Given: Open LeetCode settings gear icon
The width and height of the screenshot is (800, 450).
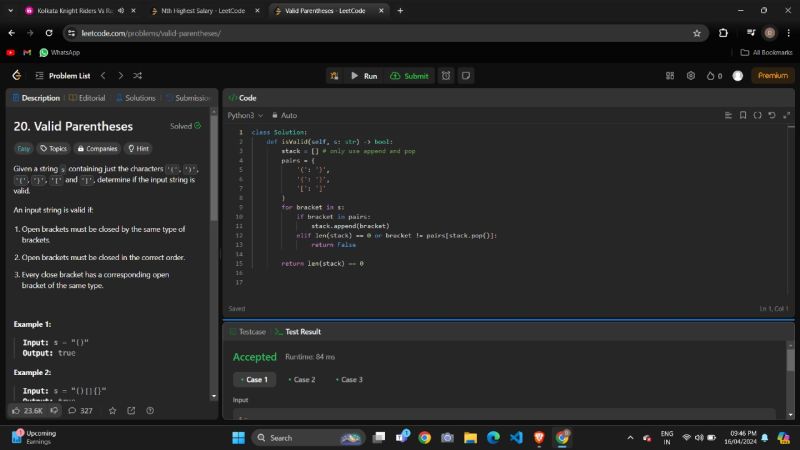Looking at the screenshot, I should tap(690, 75).
